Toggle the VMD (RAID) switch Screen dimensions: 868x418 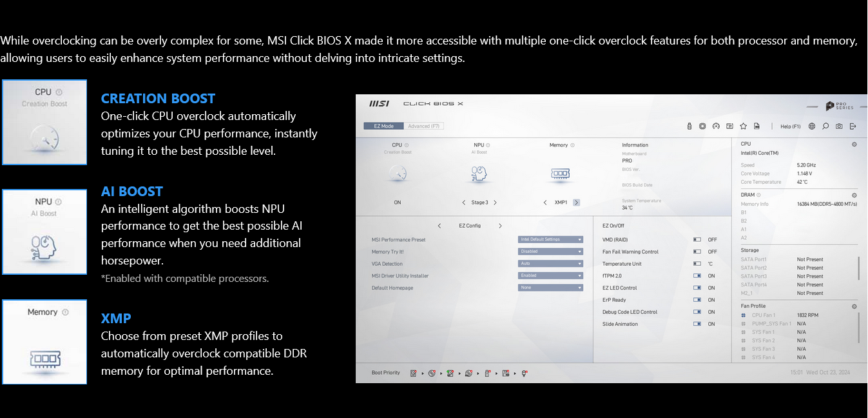pos(697,240)
